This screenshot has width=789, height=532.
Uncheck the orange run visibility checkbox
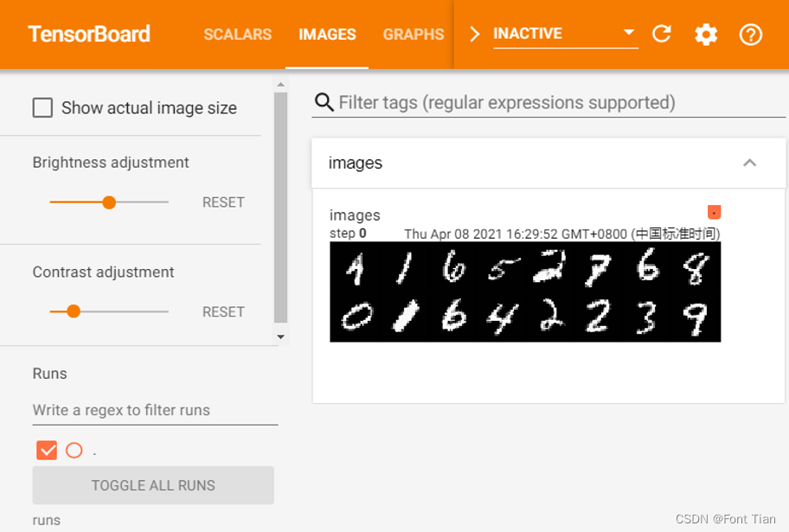[47, 450]
